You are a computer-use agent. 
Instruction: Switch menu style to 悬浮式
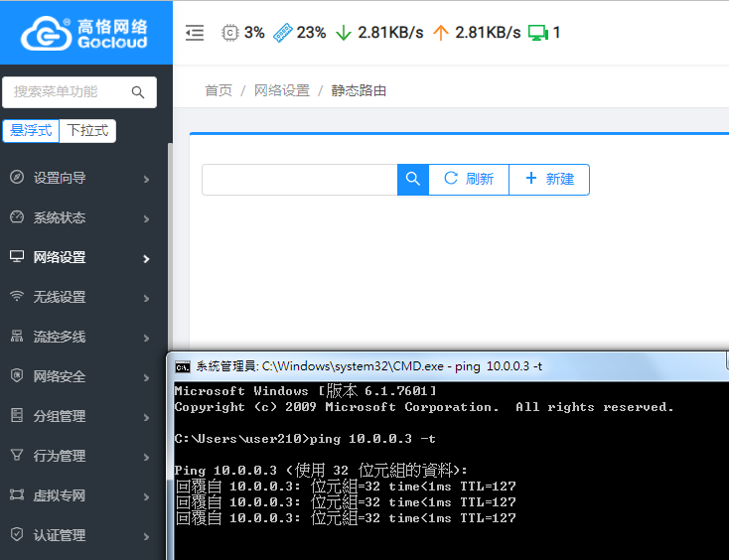[31, 131]
